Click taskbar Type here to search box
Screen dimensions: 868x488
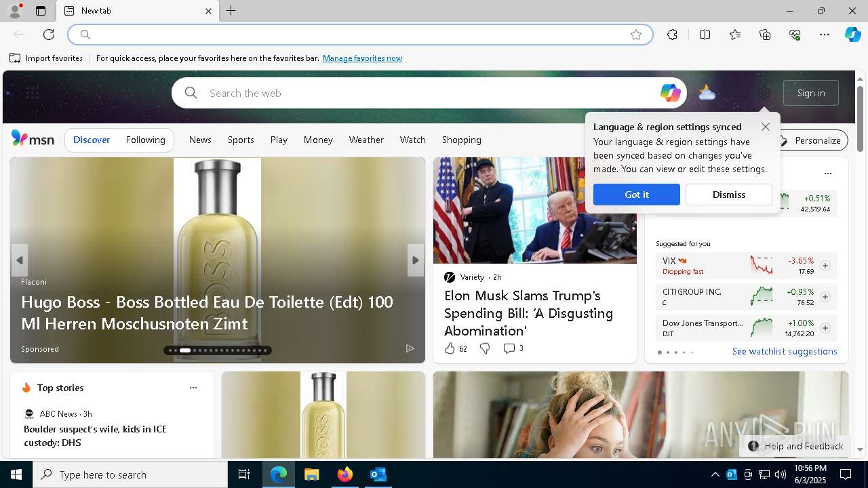[130, 474]
